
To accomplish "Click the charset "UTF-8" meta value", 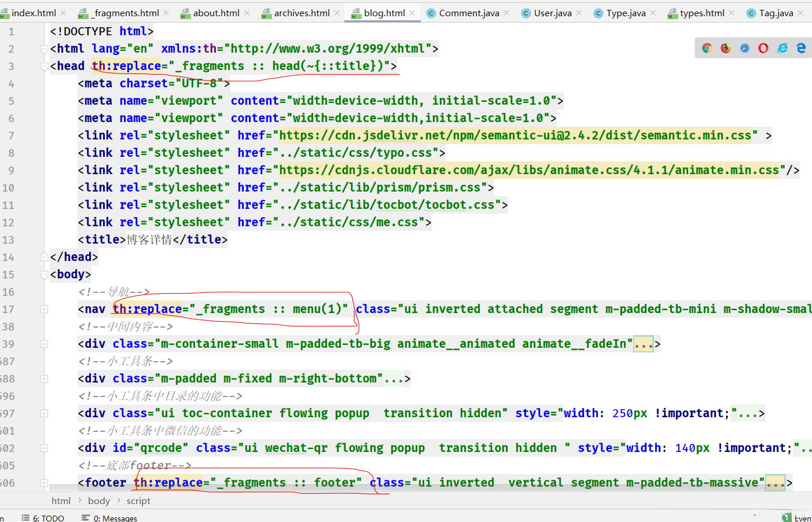I will tap(200, 83).
